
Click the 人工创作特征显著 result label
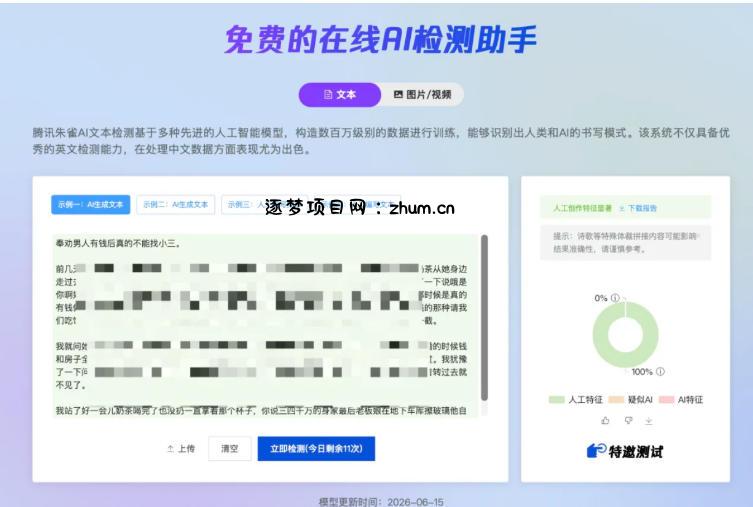[x=583, y=208]
